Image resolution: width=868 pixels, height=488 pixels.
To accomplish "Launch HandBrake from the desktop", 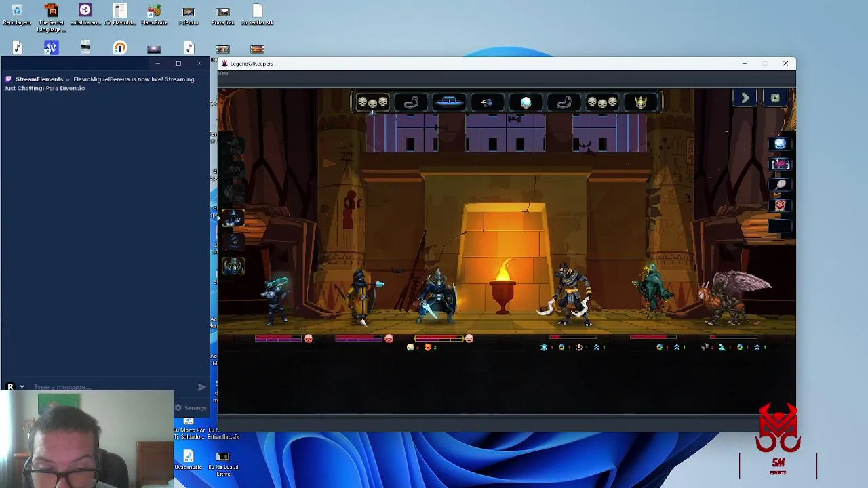I will [x=154, y=15].
